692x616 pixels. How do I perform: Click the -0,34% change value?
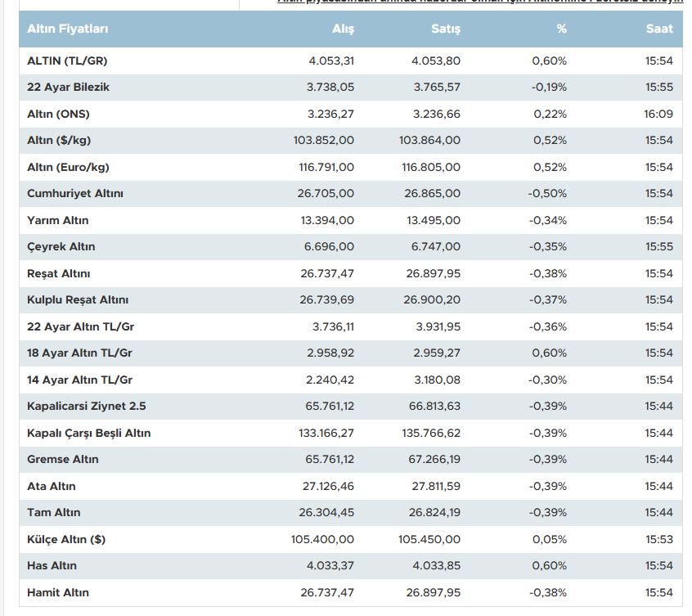[x=548, y=220]
